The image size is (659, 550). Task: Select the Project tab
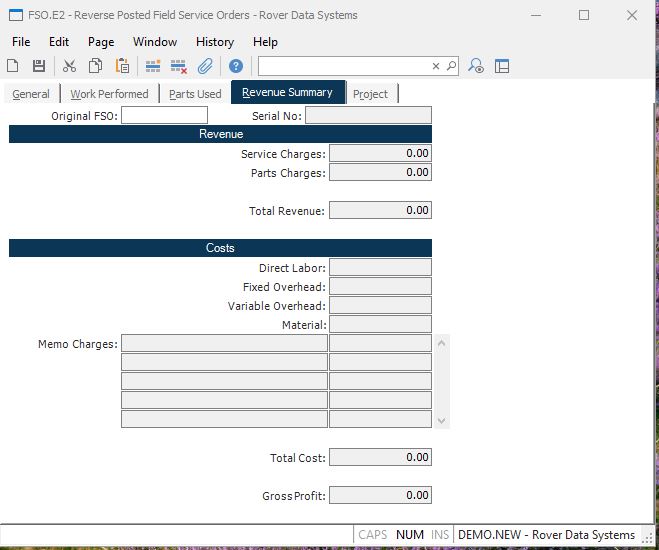point(370,94)
